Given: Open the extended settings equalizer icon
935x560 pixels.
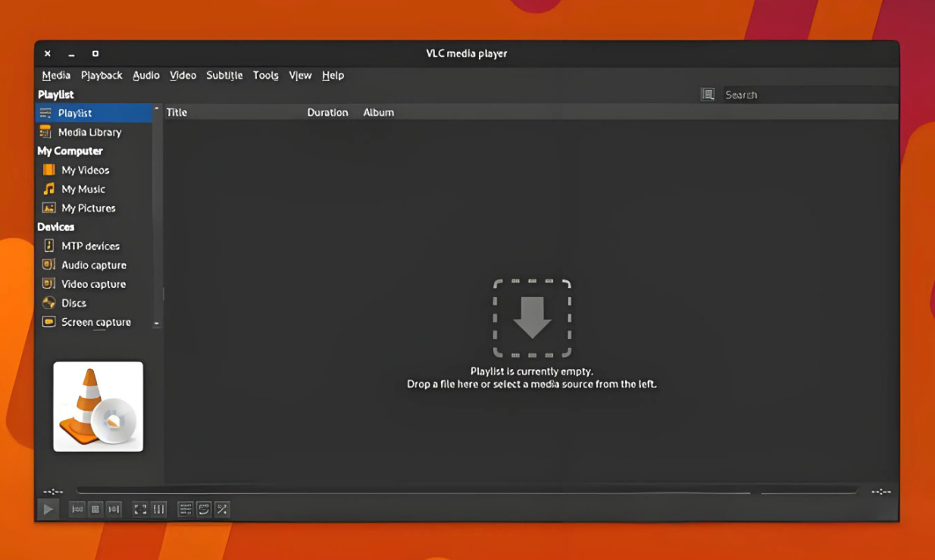Looking at the screenshot, I should point(158,509).
